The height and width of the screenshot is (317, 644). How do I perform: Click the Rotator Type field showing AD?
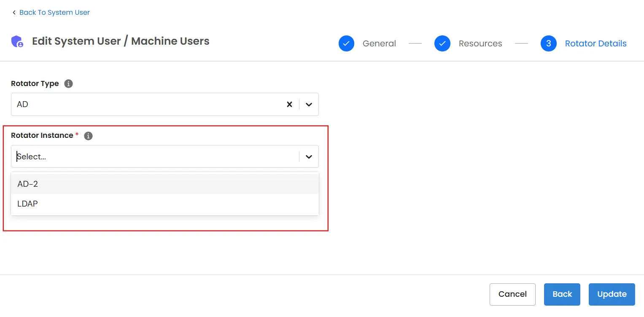point(165,104)
